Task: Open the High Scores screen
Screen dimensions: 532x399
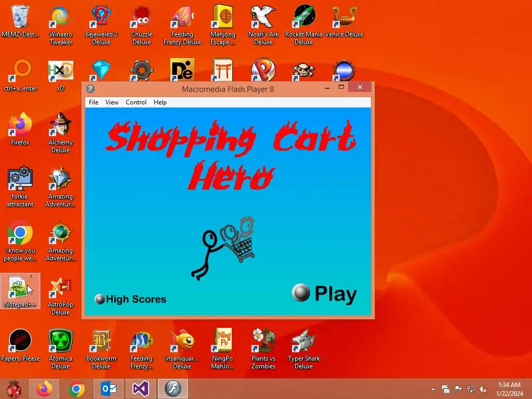Action: 130,299
